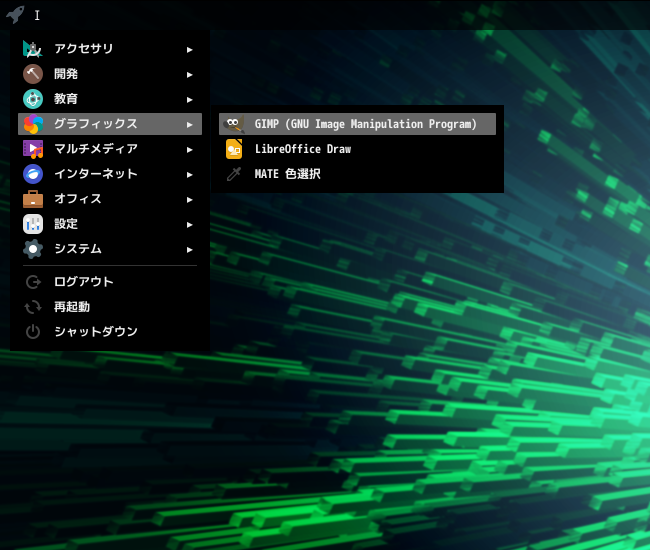Click the グラフィックス submenu arrow
The height and width of the screenshot is (550, 650).
(189, 124)
